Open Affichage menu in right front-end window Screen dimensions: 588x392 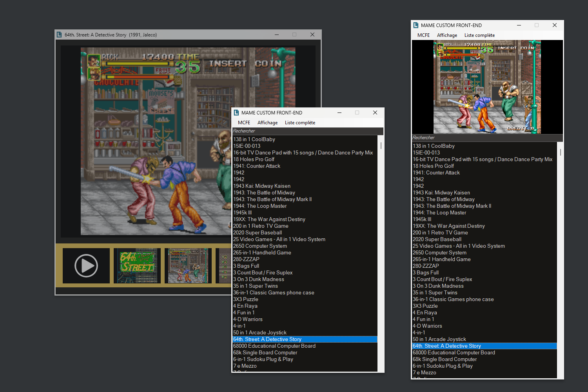click(447, 35)
